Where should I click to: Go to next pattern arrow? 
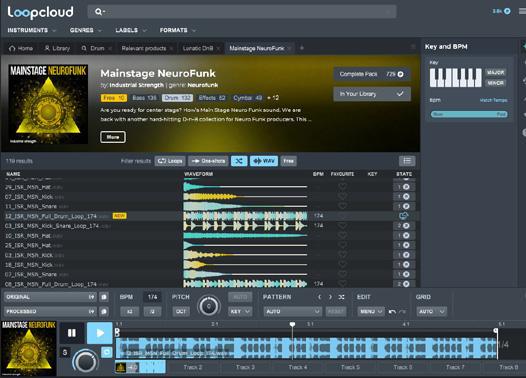pos(330,297)
